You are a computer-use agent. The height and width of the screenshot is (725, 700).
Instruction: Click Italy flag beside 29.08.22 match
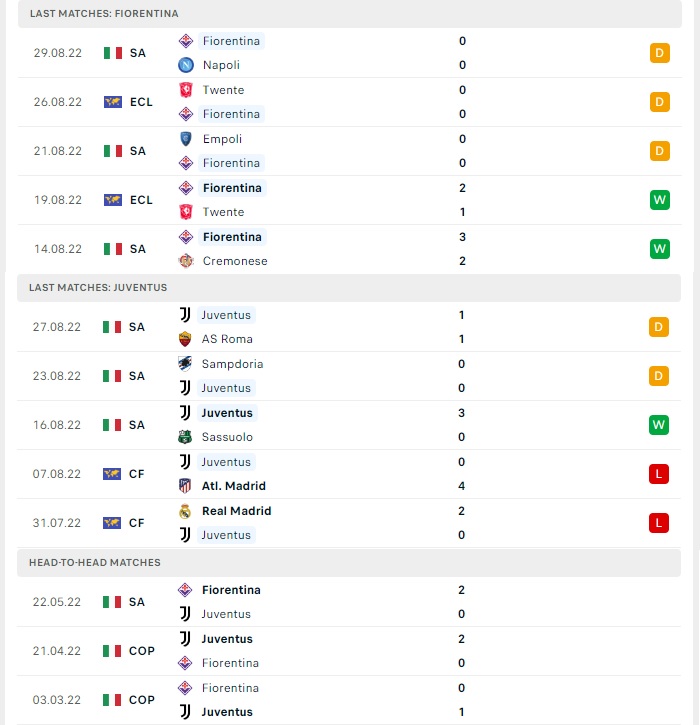113,53
